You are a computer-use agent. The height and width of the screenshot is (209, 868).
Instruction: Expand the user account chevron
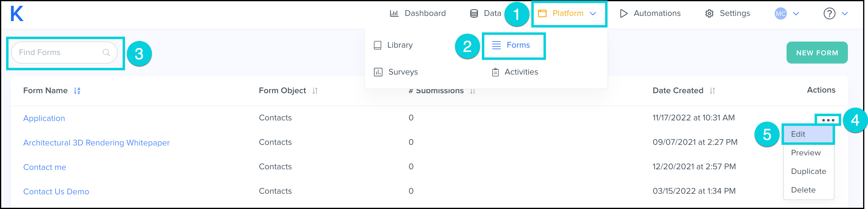point(796,14)
